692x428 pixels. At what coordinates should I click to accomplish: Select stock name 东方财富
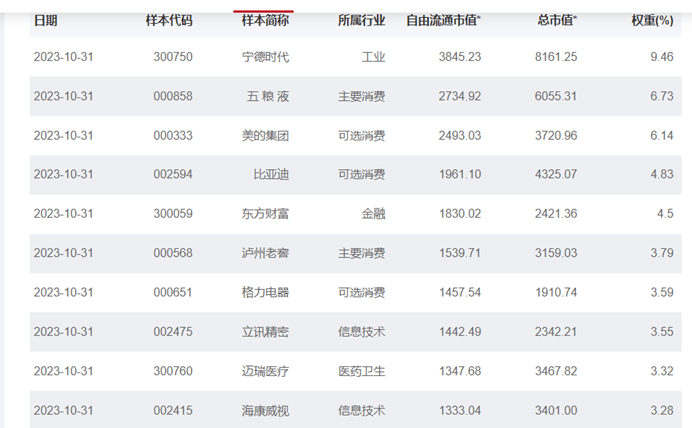click(265, 214)
